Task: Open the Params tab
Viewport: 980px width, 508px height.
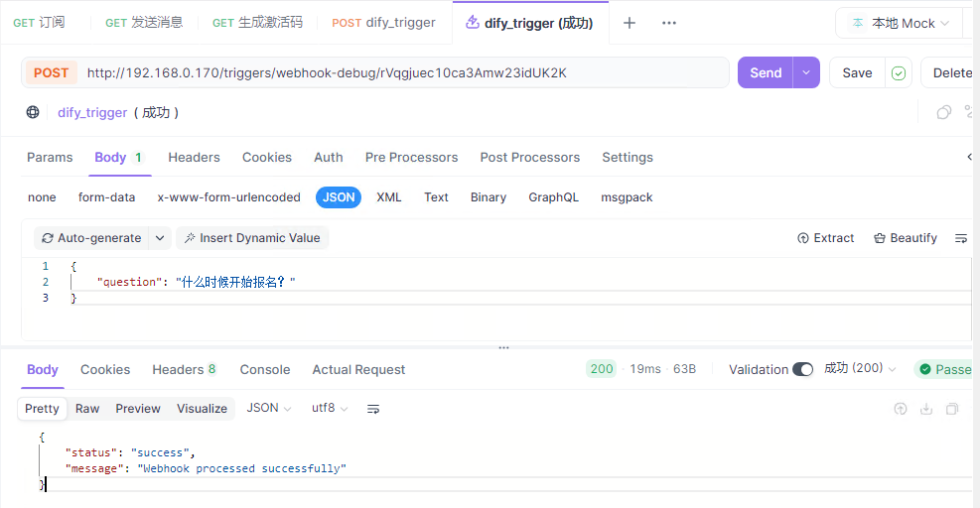Action: 50,158
